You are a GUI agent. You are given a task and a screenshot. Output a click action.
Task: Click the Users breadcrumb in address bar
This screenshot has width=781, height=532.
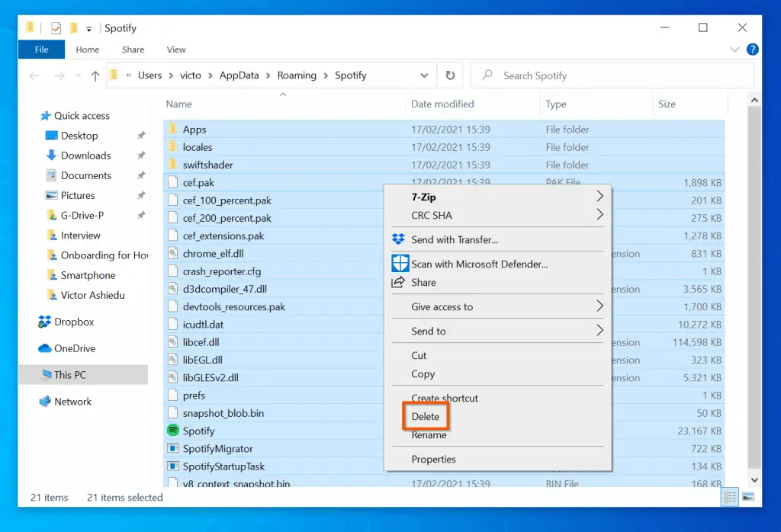(x=149, y=75)
